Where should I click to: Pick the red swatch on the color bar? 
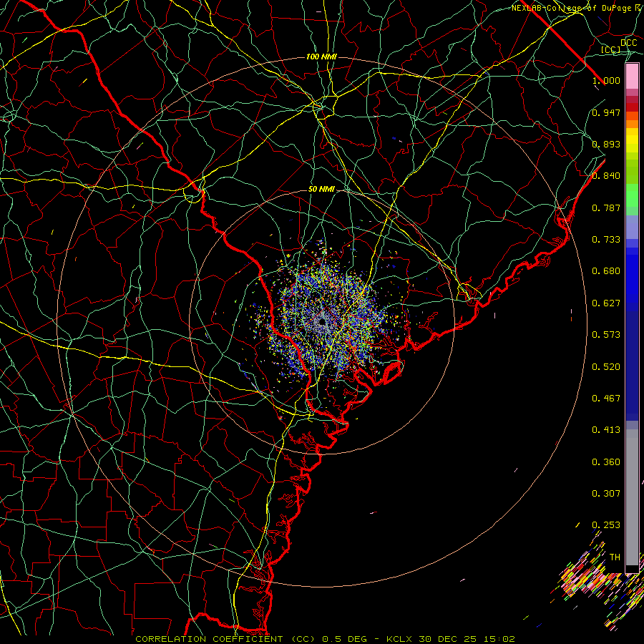tap(632, 107)
